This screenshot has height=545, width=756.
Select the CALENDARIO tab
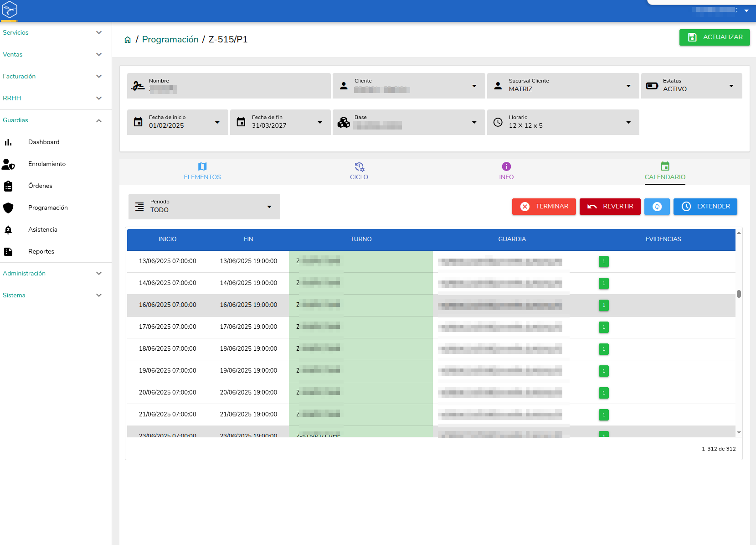tap(665, 172)
